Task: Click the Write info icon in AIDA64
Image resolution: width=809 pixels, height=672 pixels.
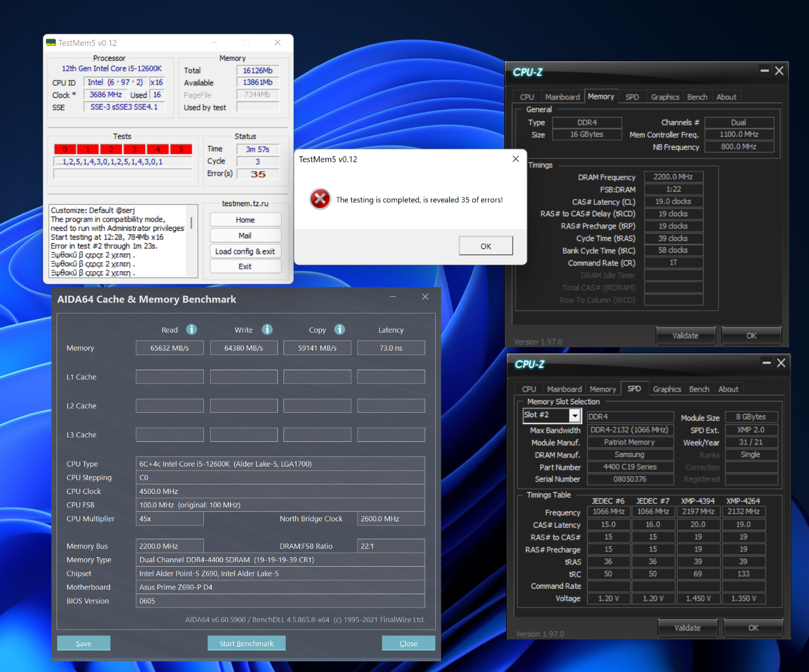Action: pyautogui.click(x=267, y=329)
